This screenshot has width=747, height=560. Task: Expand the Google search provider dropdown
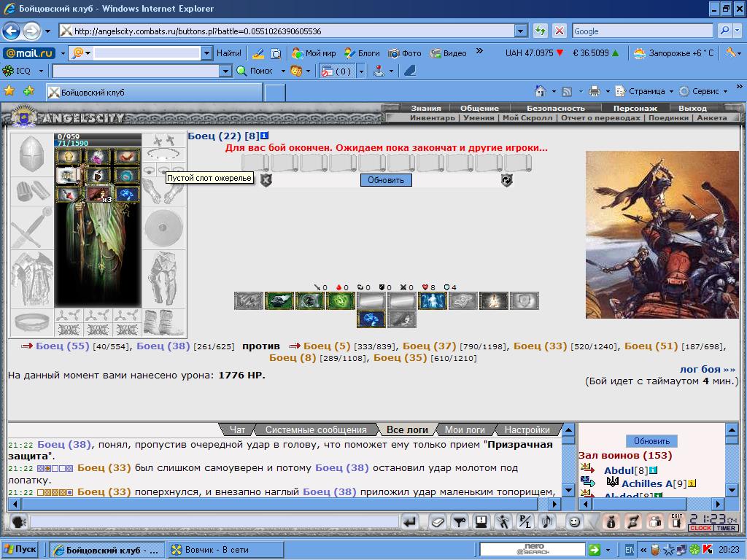738,31
